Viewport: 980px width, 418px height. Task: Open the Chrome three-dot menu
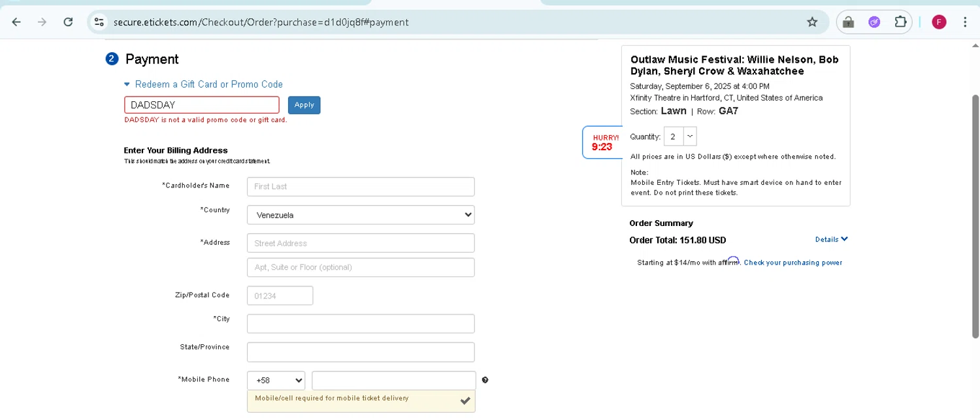965,22
